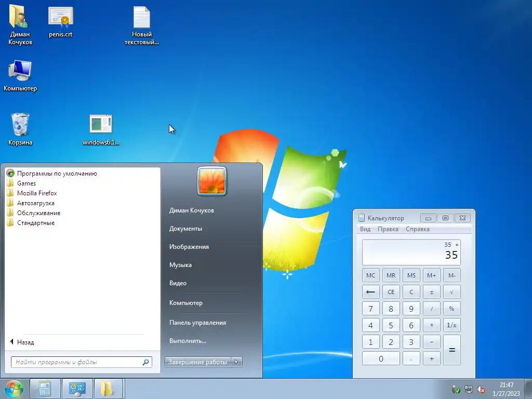Click the decimal point button
Screen dimensions: 532x399
point(411,358)
